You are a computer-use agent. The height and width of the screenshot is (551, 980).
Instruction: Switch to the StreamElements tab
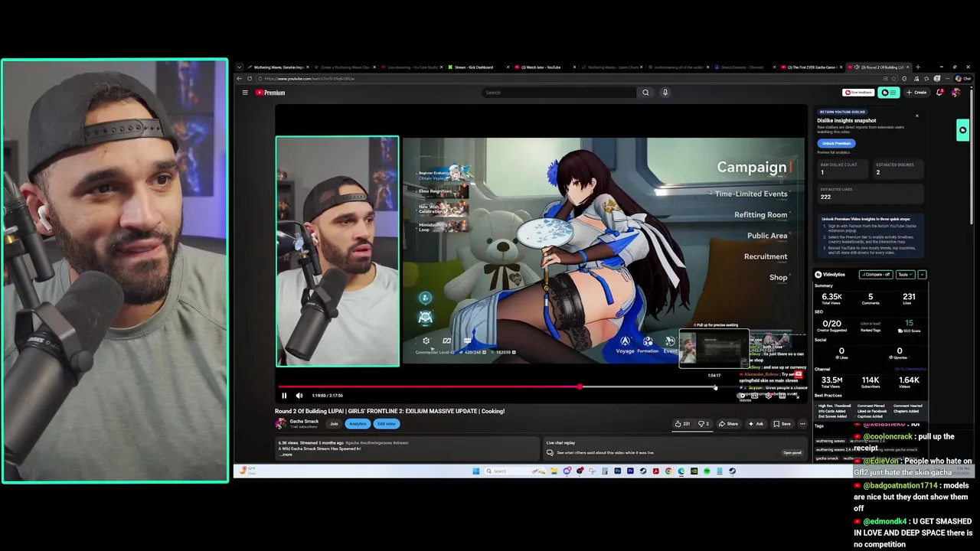click(743, 67)
